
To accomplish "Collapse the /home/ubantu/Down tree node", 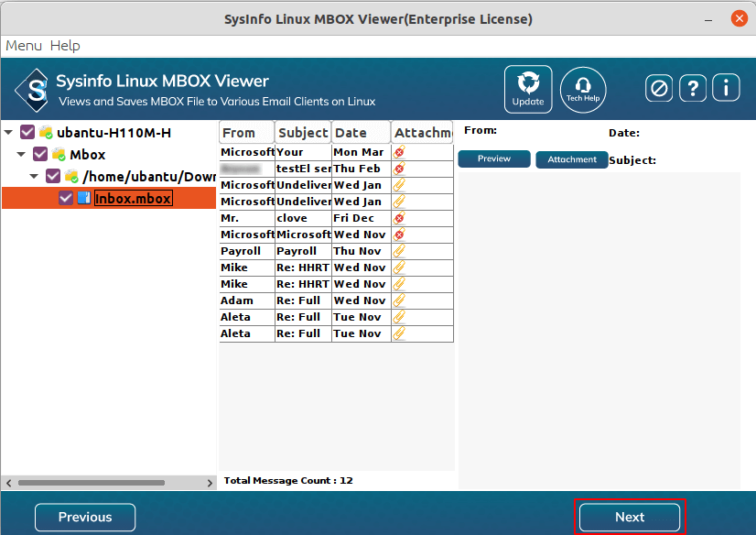I will coord(35,176).
